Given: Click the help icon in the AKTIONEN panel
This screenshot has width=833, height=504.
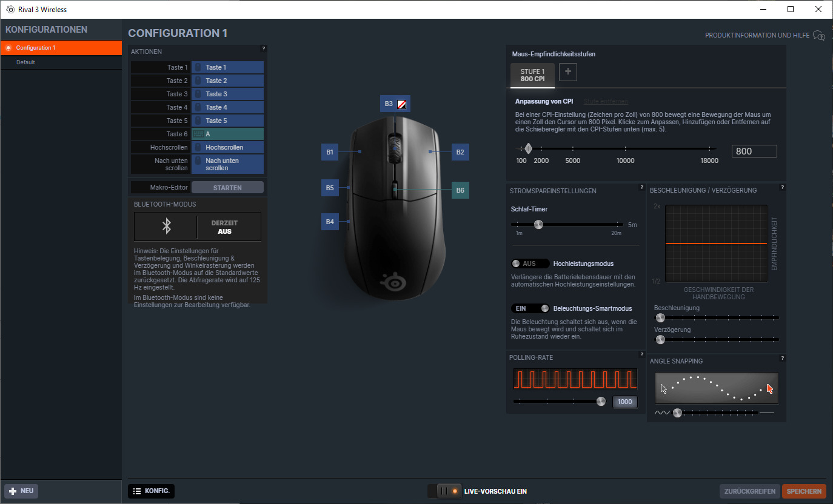Looking at the screenshot, I should (264, 48).
